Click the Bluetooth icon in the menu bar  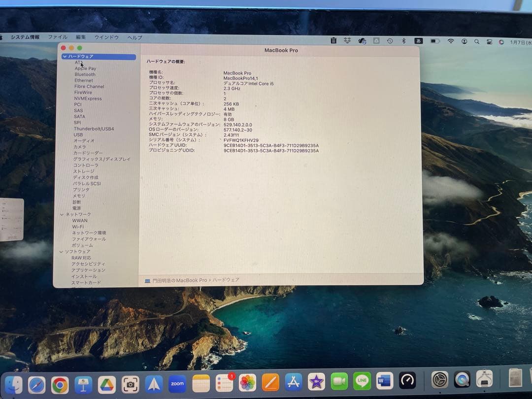click(403, 41)
